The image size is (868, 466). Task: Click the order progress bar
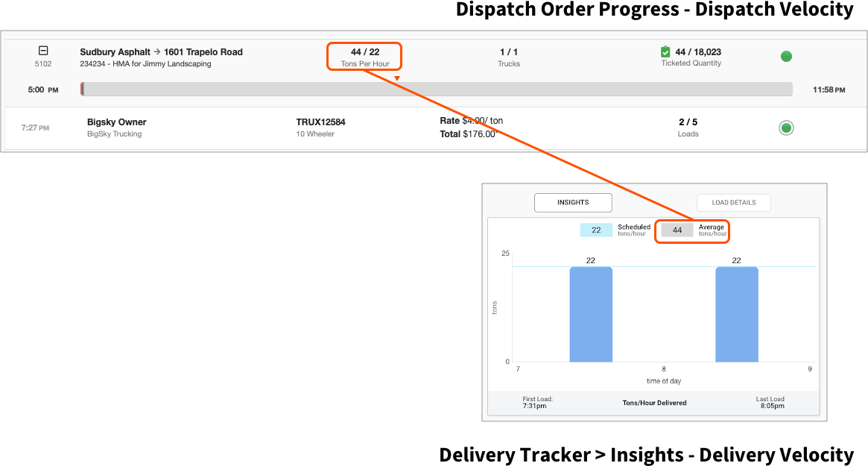point(436,89)
